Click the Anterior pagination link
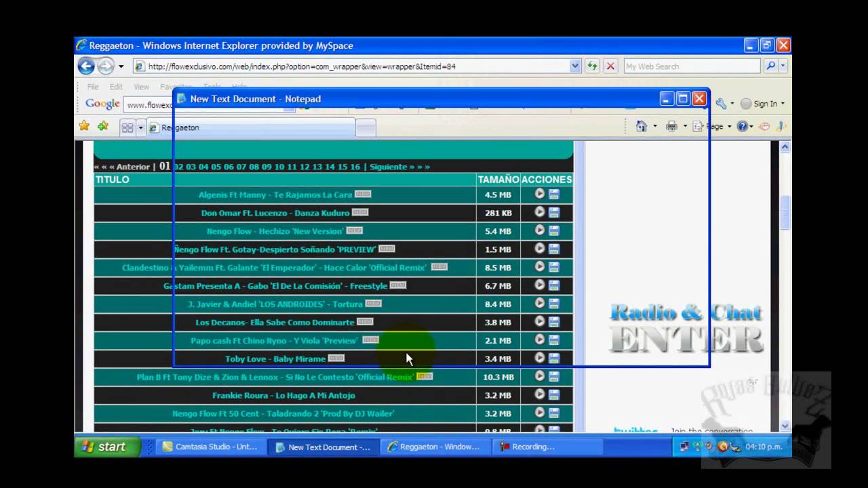The image size is (868, 488). click(x=132, y=167)
